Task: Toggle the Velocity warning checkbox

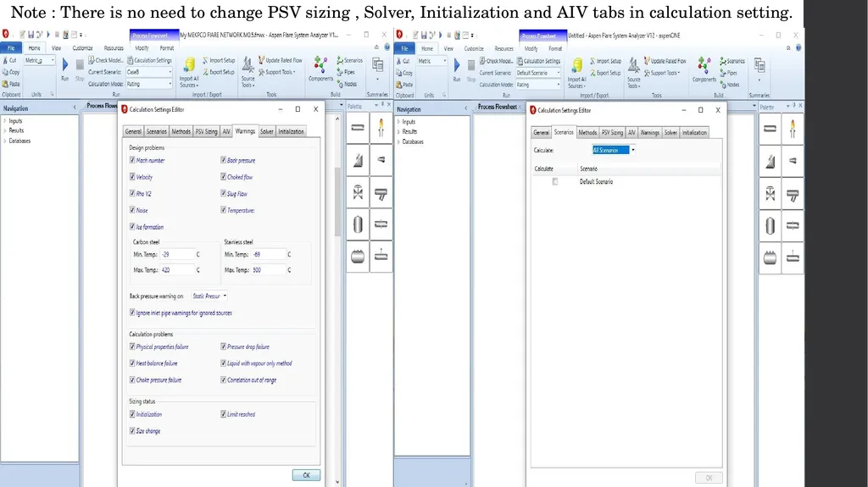Action: (132, 176)
